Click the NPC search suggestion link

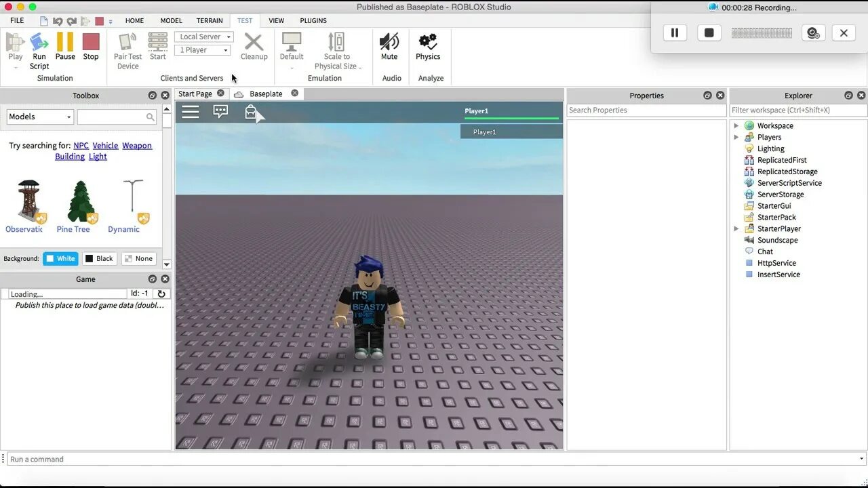(x=81, y=146)
